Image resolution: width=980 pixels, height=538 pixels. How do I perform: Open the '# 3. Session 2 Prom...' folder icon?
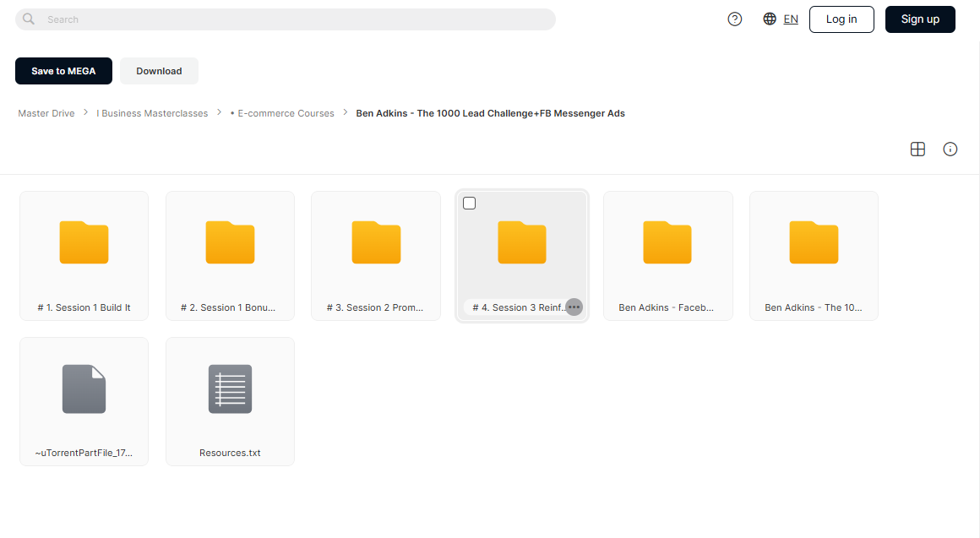(376, 242)
